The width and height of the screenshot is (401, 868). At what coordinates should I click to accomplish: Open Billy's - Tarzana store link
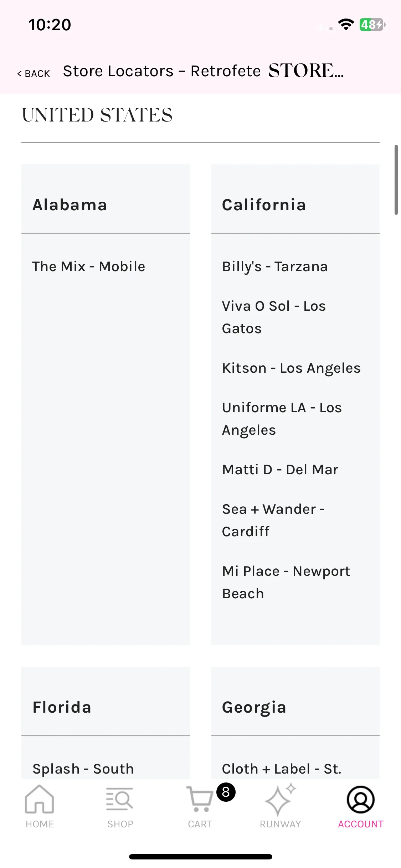click(275, 267)
